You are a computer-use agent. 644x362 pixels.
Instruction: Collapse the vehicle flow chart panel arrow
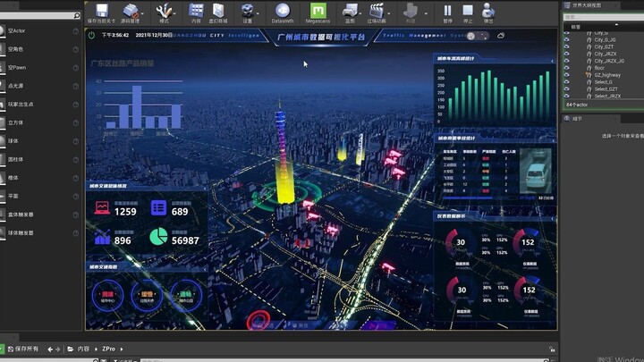pyautogui.click(x=553, y=61)
